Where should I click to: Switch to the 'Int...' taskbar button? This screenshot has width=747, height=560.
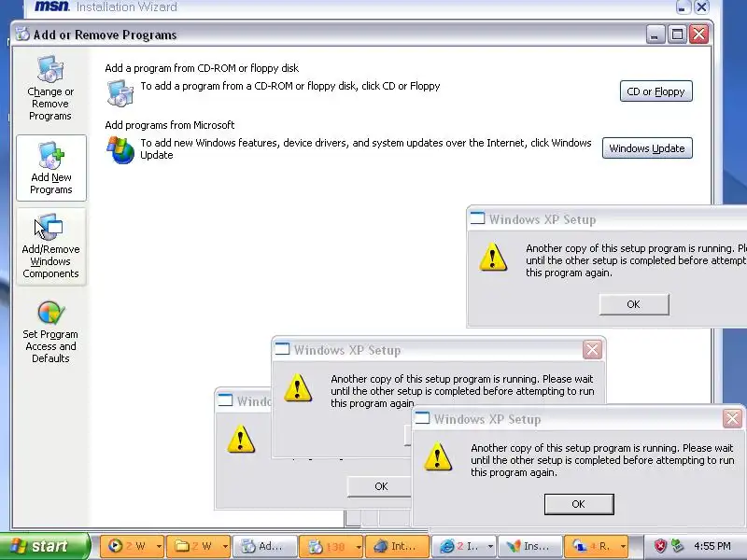pyautogui.click(x=398, y=546)
